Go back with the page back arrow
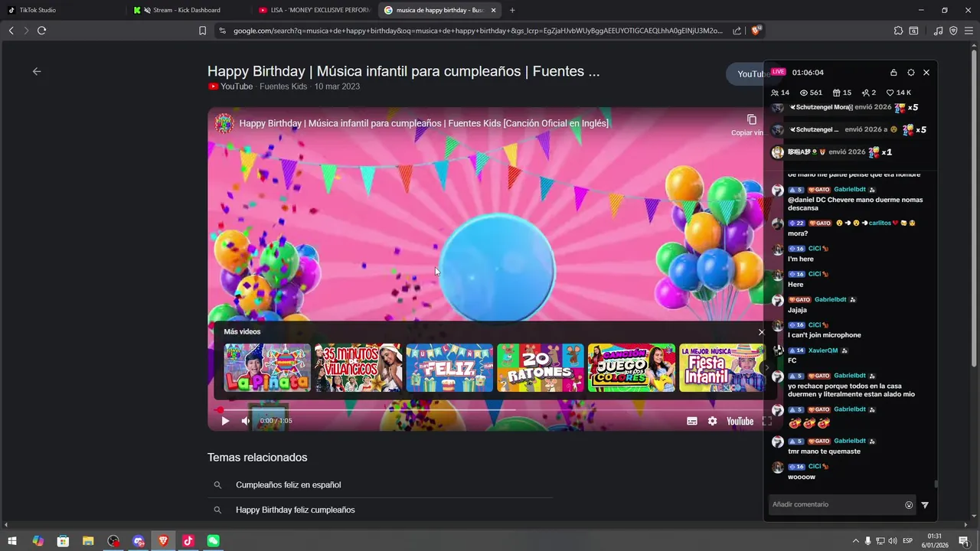The width and height of the screenshot is (980, 551). tap(37, 71)
